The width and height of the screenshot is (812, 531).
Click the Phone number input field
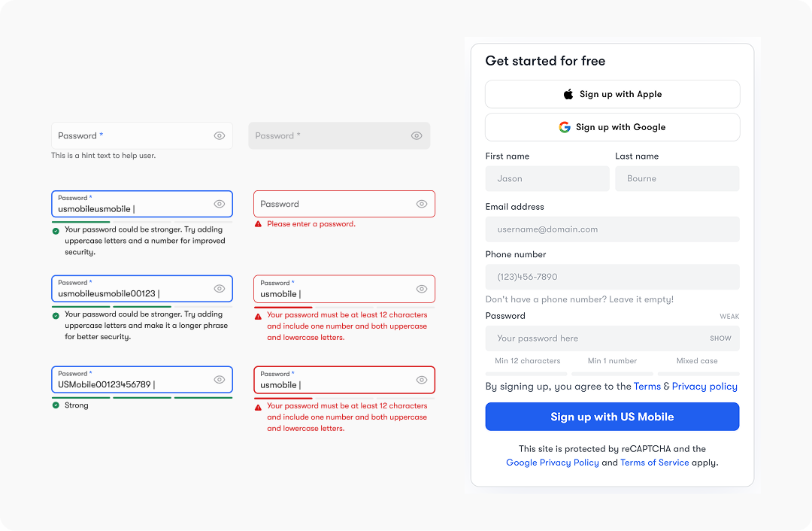612,277
